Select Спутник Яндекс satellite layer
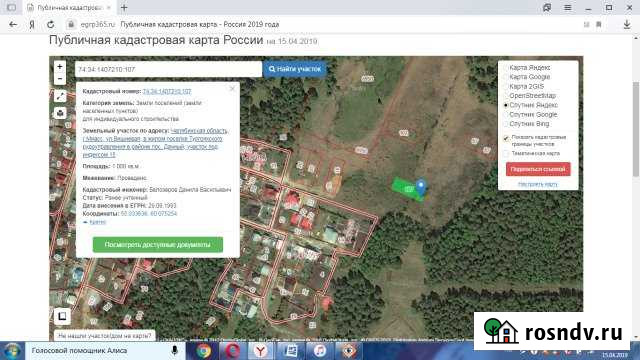Image resolution: width=640 pixels, height=360 pixels. [533, 105]
